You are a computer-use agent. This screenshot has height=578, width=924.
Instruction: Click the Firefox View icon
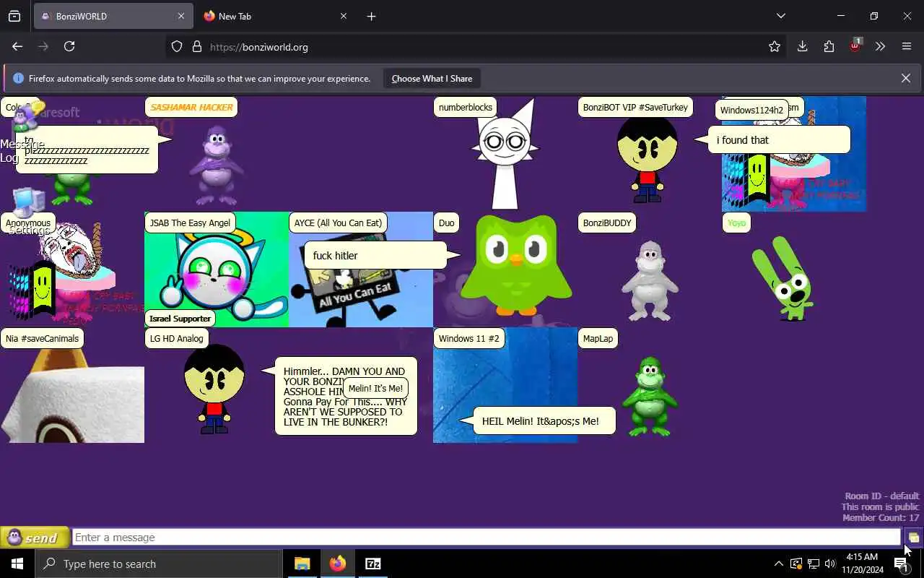pyautogui.click(x=14, y=16)
